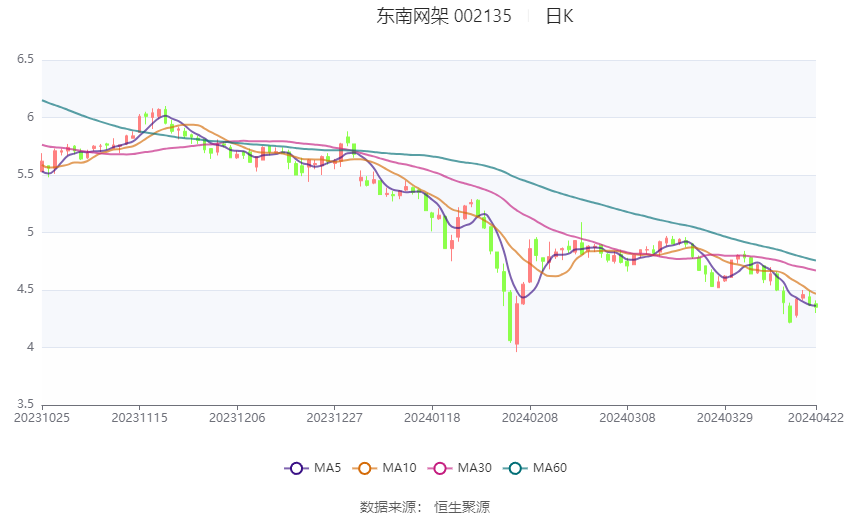The height and width of the screenshot is (517, 850).
Task: Click the 20240329 date axis label
Action: click(725, 417)
